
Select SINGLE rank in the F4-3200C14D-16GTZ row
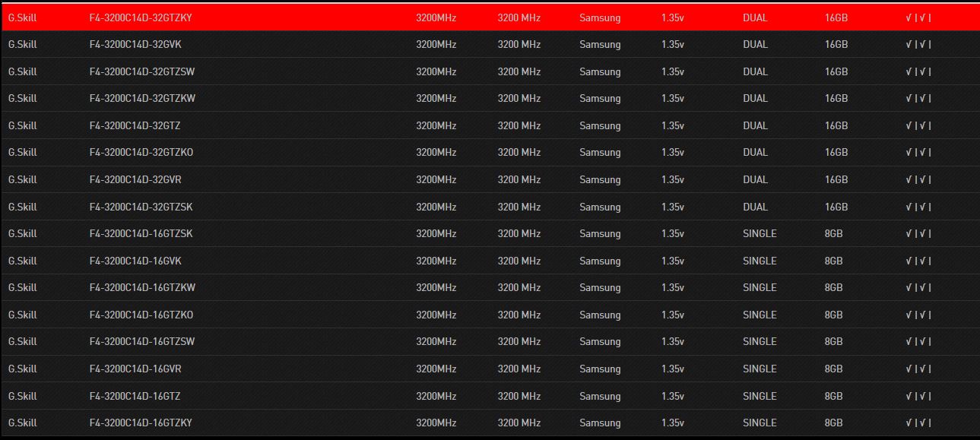tap(760, 396)
